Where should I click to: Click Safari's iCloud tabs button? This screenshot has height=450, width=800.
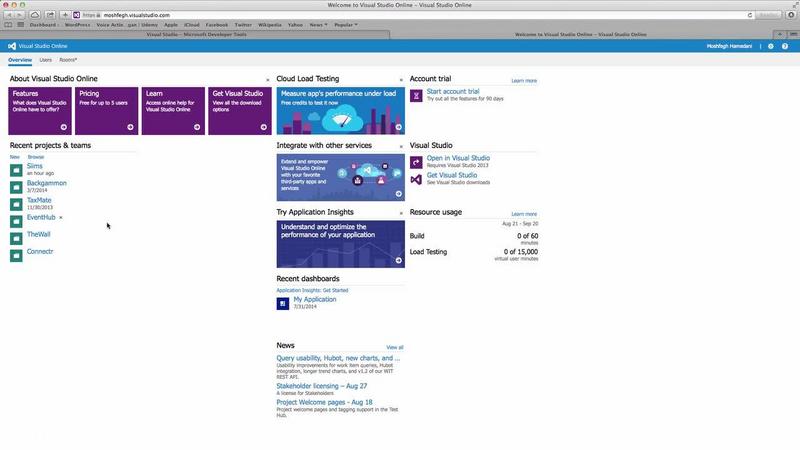35,15
